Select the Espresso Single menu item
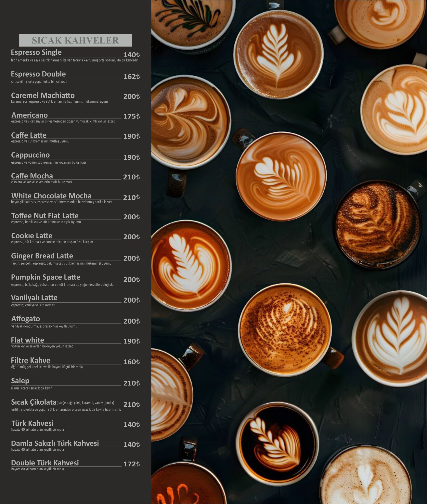427x504 pixels. pyautogui.click(x=36, y=52)
